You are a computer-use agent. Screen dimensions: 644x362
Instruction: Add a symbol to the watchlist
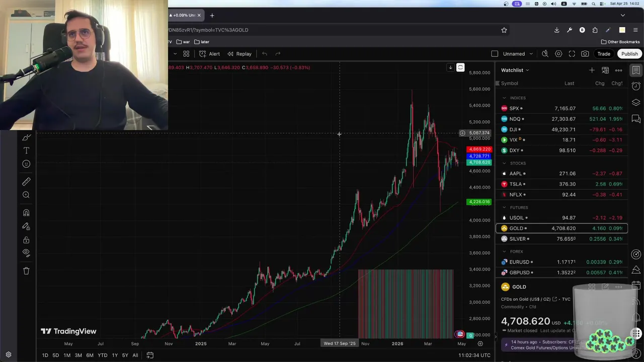tap(592, 70)
